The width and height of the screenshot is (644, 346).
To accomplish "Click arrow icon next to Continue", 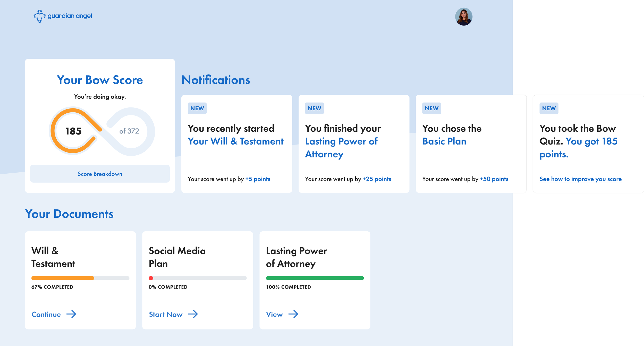I will pos(71,314).
